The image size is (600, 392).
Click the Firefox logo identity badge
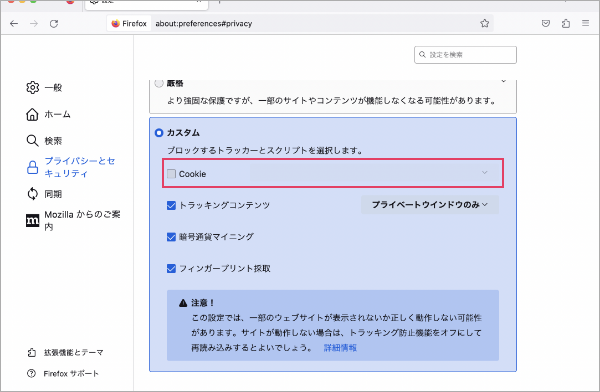tap(129, 23)
